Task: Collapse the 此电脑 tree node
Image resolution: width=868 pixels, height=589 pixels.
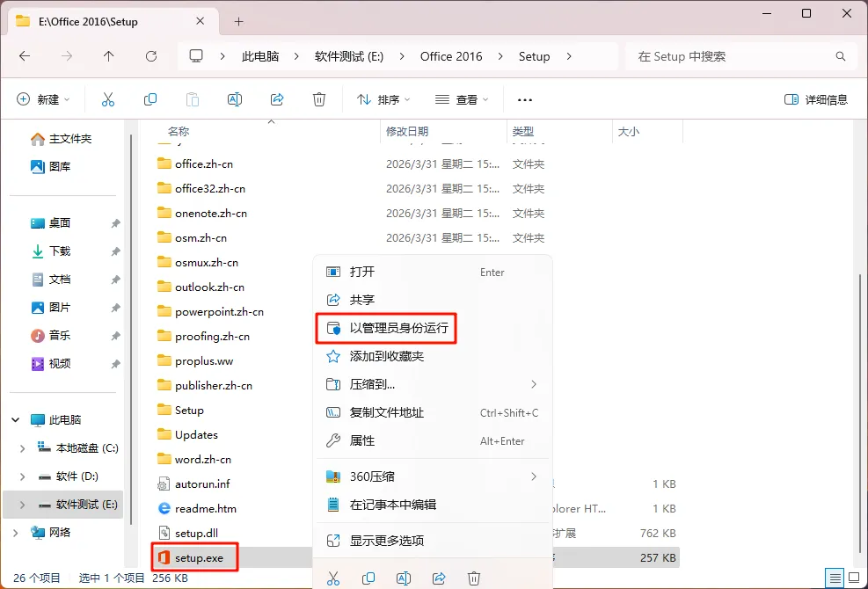Action: [16, 420]
